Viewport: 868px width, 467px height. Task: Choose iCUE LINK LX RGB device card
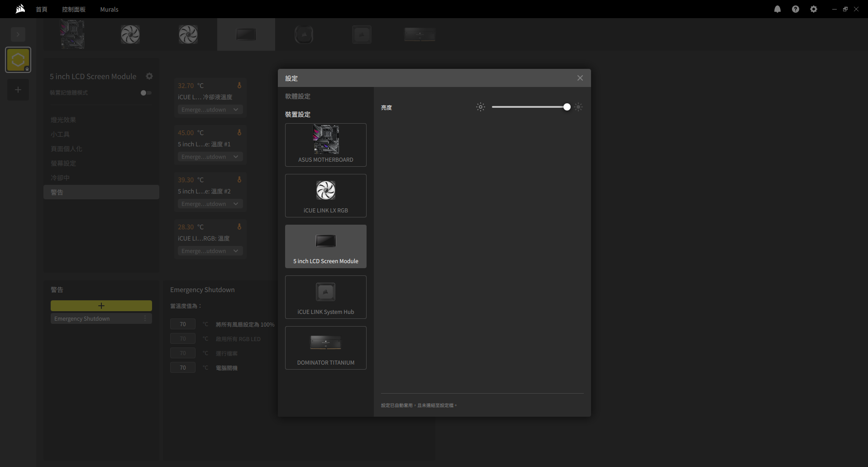(x=326, y=196)
